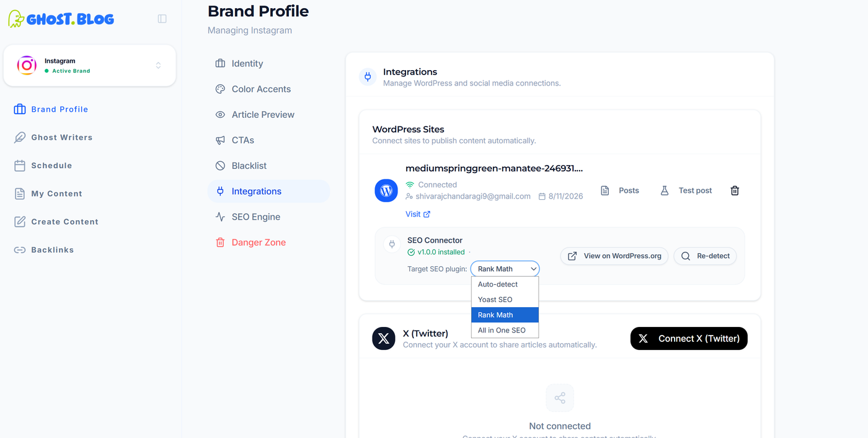Toggle the Target SEO plugin dropdown

pyautogui.click(x=505, y=269)
